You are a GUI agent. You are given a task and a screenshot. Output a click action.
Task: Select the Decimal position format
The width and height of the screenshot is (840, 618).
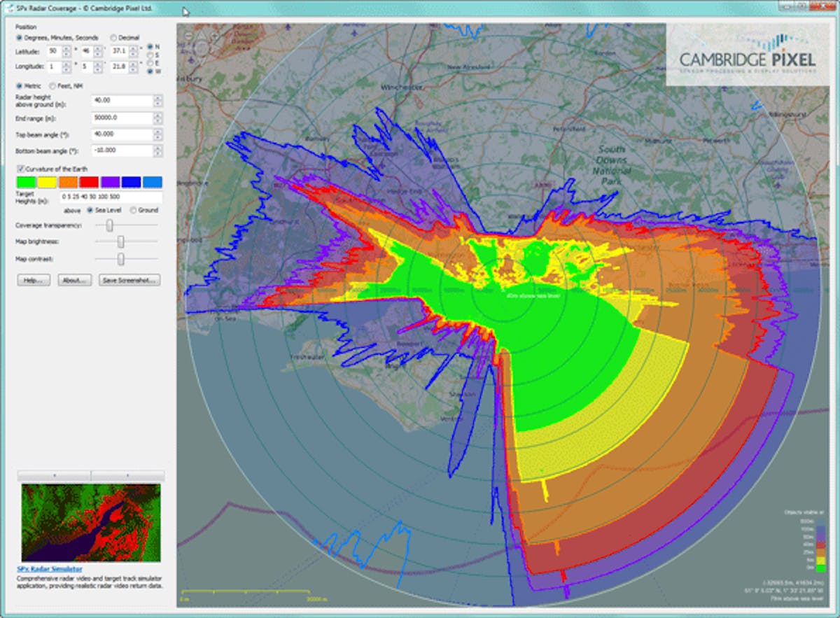[113, 38]
